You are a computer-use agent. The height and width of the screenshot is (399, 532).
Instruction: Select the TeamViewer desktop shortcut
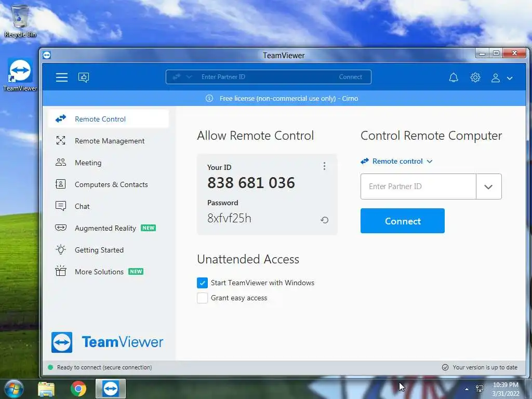click(x=20, y=75)
